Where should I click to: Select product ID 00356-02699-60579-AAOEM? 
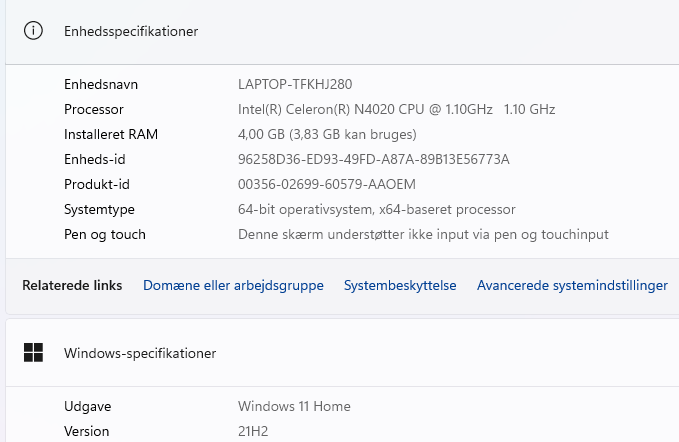(x=327, y=184)
